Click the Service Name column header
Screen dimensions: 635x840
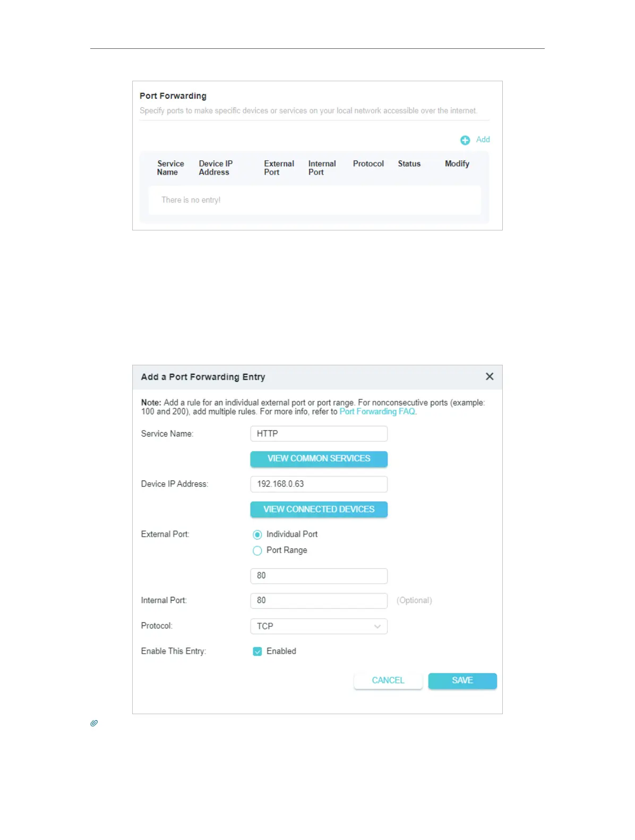point(170,168)
